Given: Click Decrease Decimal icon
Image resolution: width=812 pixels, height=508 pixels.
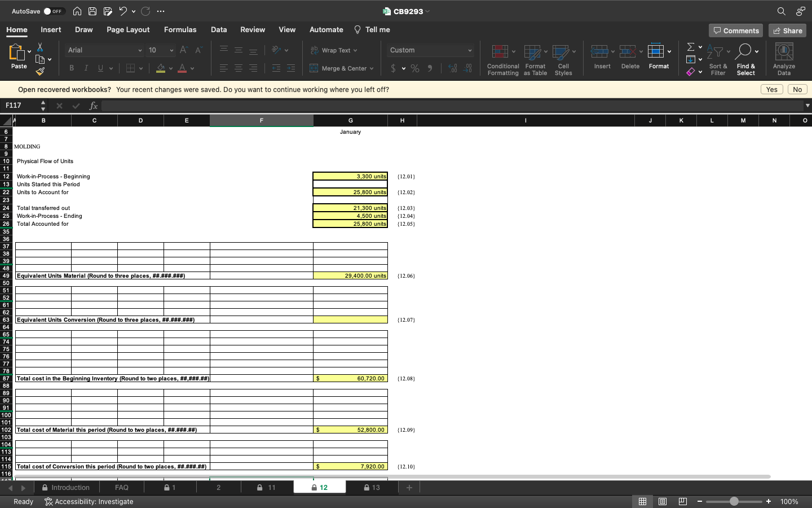Looking at the screenshot, I should 467,68.
